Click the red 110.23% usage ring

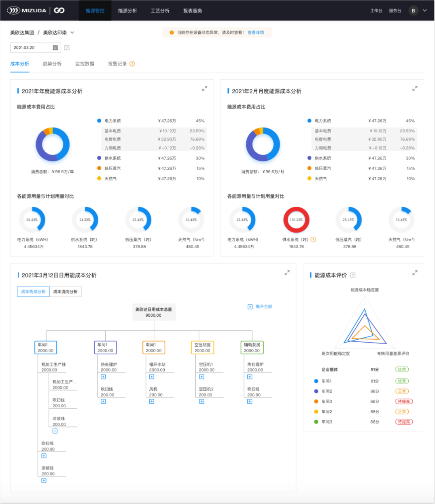[x=296, y=220]
